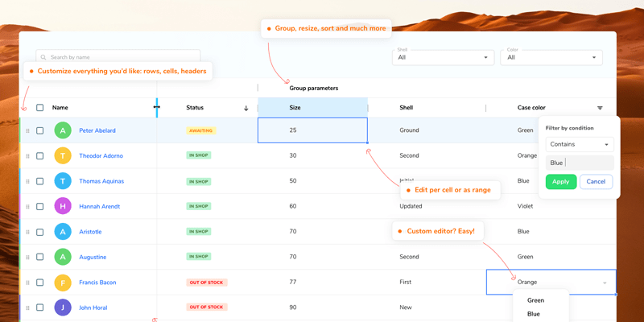The width and height of the screenshot is (644, 322).
Task: Choose Green from the color list
Action: point(535,300)
